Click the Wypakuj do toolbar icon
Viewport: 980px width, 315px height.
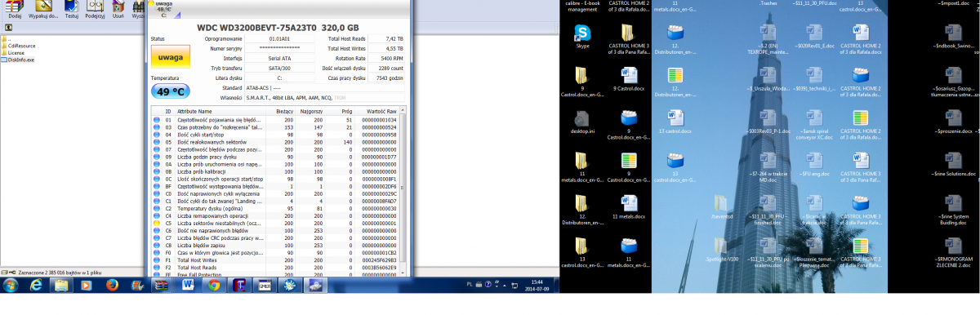[43, 9]
